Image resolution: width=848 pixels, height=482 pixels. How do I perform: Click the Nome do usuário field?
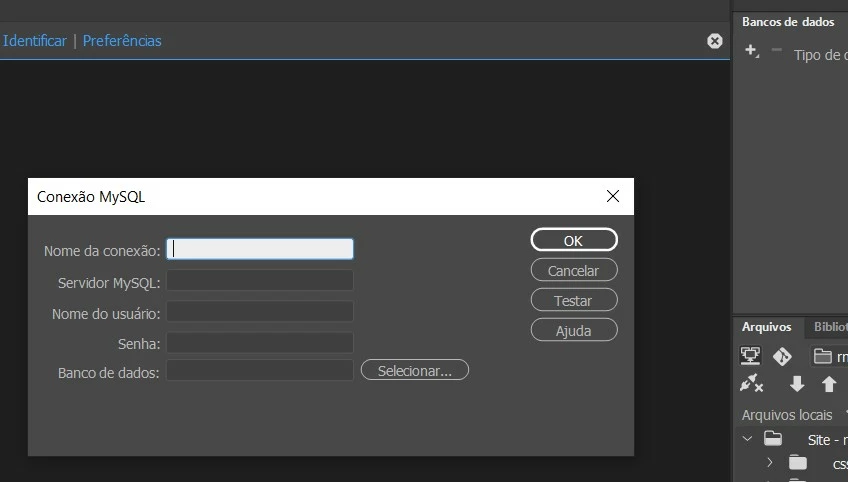tap(260, 312)
